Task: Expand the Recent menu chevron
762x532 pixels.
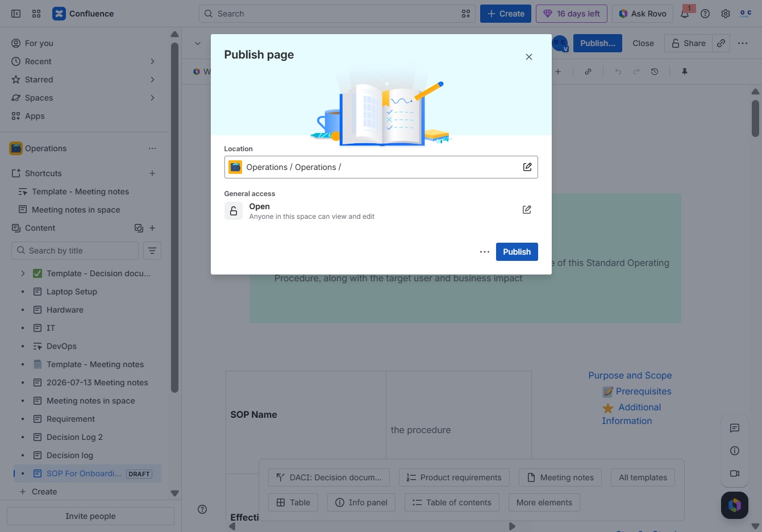Action: point(152,61)
